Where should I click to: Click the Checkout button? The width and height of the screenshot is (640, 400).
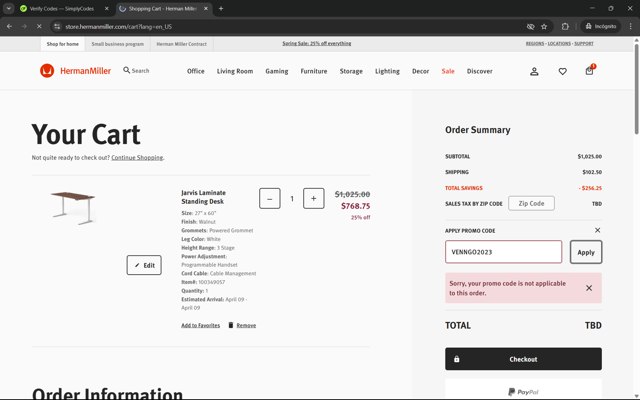[523, 359]
